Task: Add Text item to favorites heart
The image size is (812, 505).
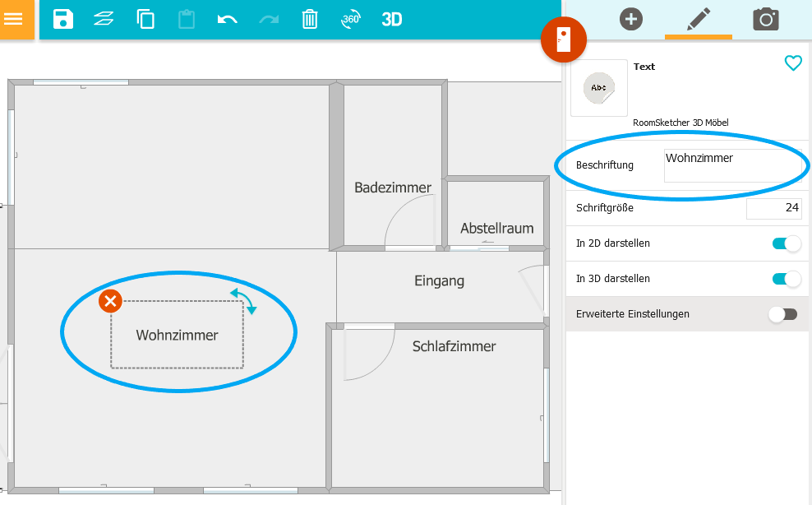Action: (x=792, y=63)
